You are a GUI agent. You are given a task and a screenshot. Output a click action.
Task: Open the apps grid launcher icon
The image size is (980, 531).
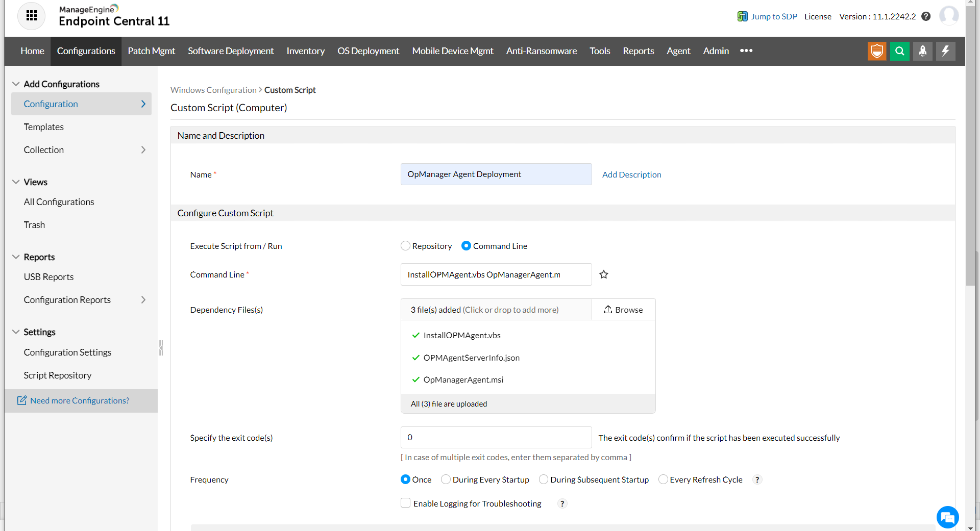coord(31,16)
